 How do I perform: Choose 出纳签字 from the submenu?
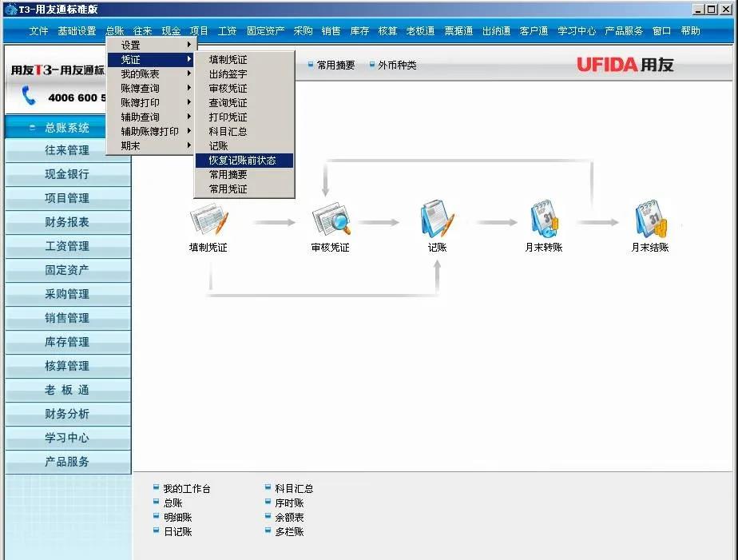244,73
